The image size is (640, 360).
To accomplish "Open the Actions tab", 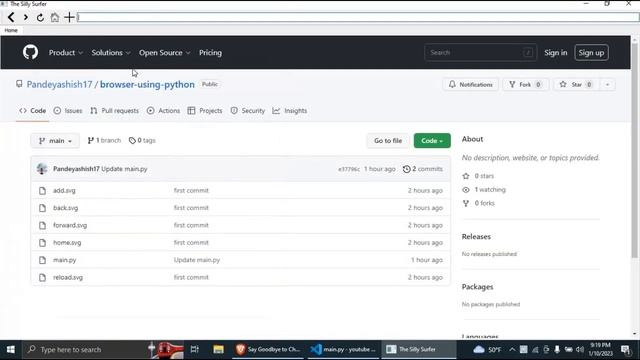I will pyautogui.click(x=163, y=111).
